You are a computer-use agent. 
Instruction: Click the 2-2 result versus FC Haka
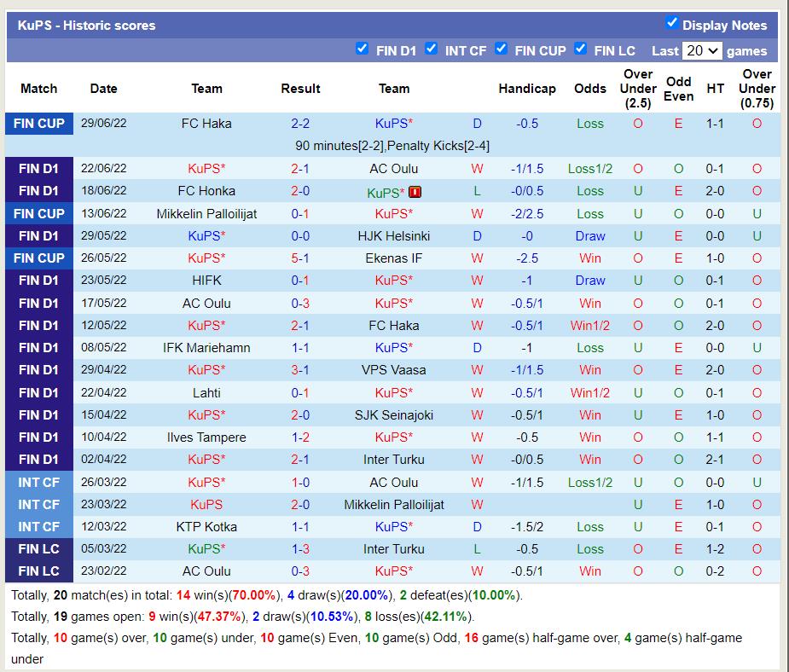coord(300,124)
